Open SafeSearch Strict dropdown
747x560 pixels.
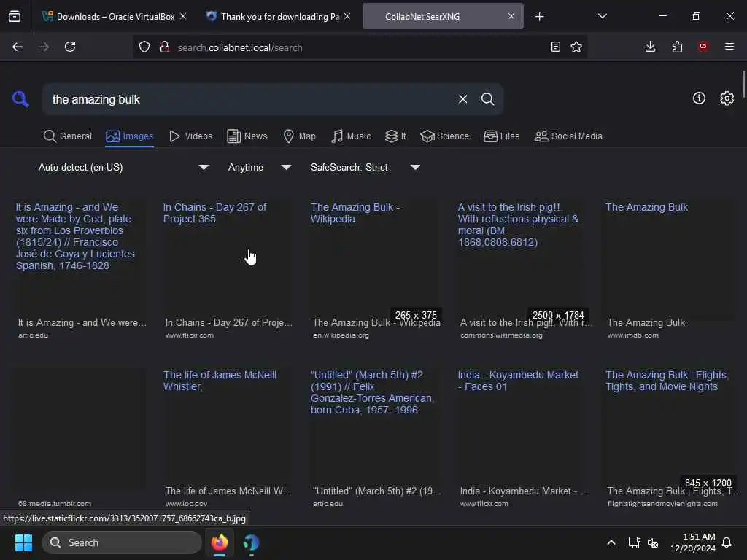(365, 167)
